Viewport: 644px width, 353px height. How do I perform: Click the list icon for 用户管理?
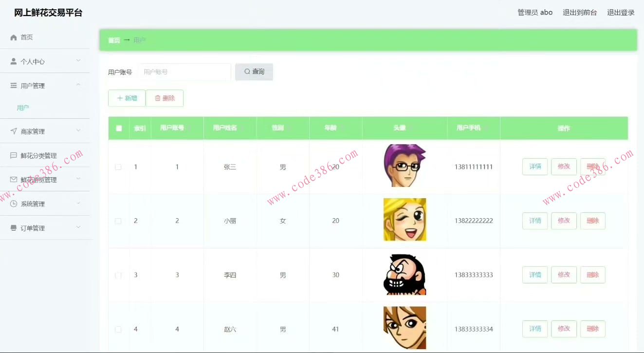pyautogui.click(x=14, y=86)
